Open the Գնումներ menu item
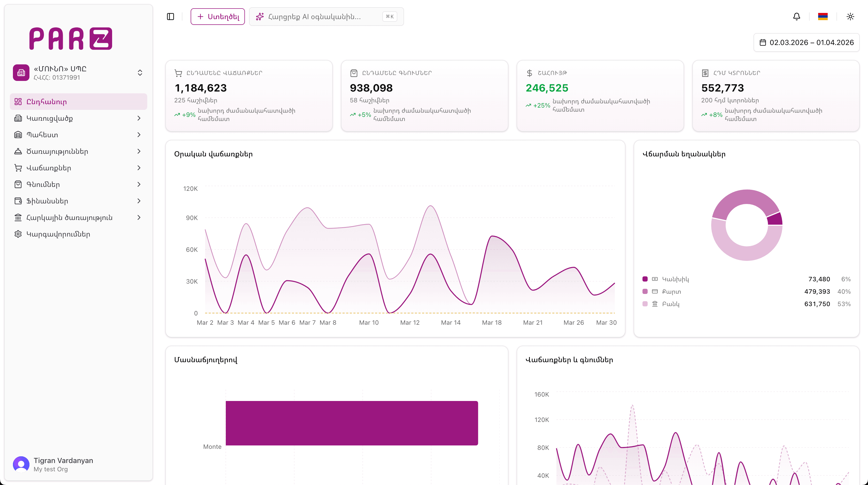Screen dimensions: 868x485 43,185
